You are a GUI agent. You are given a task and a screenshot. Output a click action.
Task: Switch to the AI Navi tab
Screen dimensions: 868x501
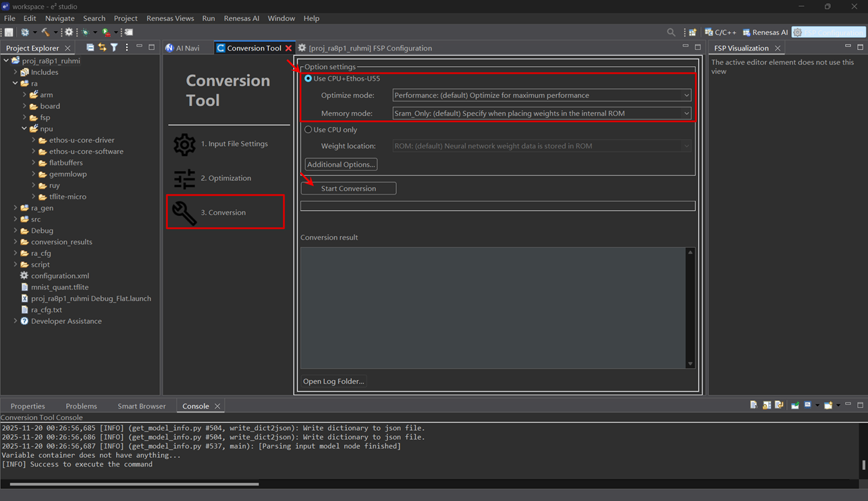[x=182, y=48]
